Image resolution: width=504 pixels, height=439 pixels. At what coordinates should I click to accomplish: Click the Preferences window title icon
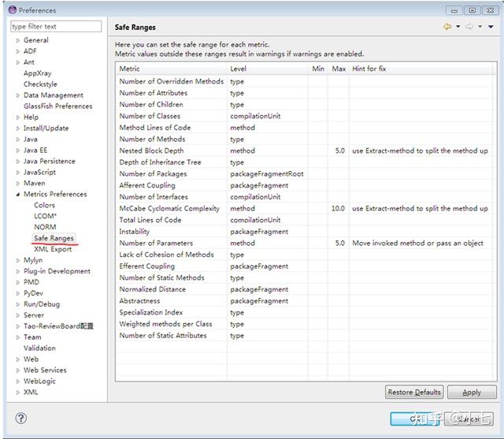pyautogui.click(x=13, y=10)
